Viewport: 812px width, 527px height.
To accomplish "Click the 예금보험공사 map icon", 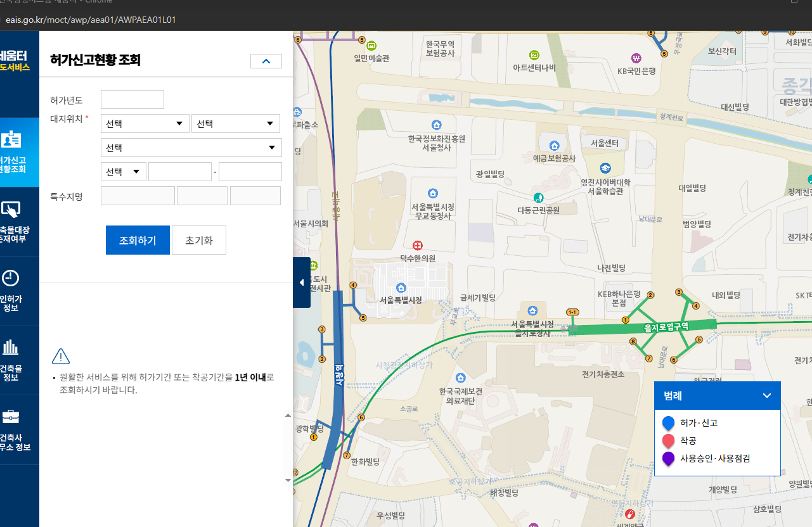I will 555,145.
